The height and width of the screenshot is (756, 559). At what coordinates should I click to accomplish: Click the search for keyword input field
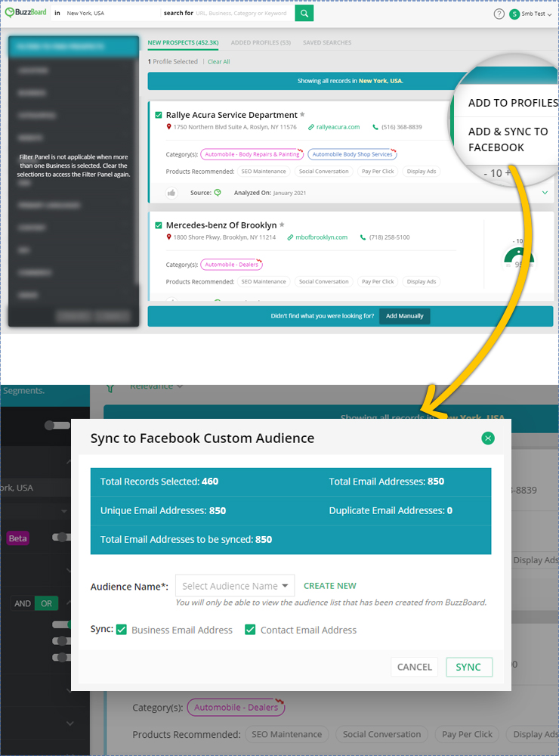(241, 13)
